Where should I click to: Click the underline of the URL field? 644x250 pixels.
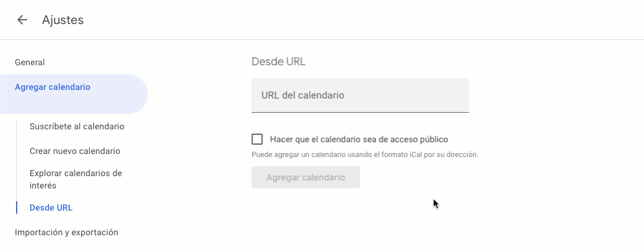(360, 112)
